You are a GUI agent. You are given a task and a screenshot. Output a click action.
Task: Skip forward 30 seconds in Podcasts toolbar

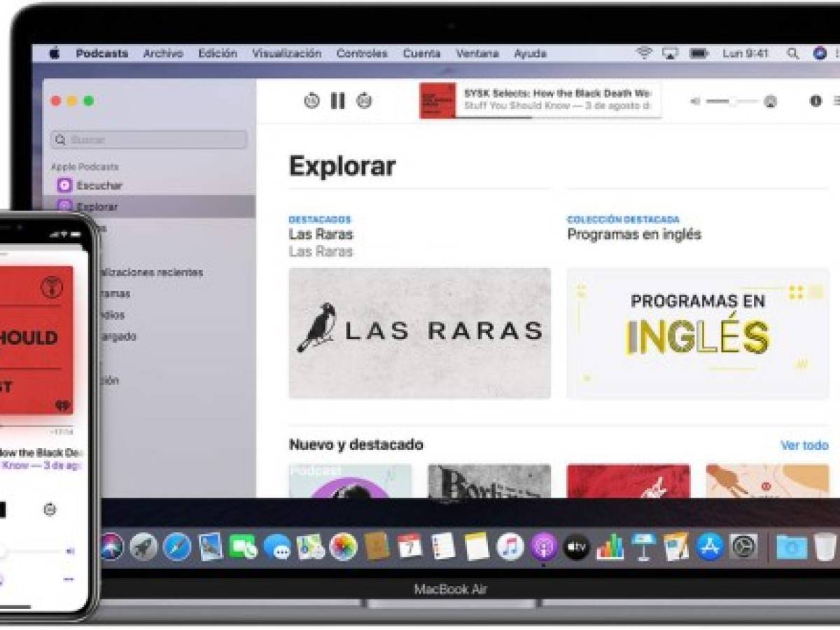point(364,101)
